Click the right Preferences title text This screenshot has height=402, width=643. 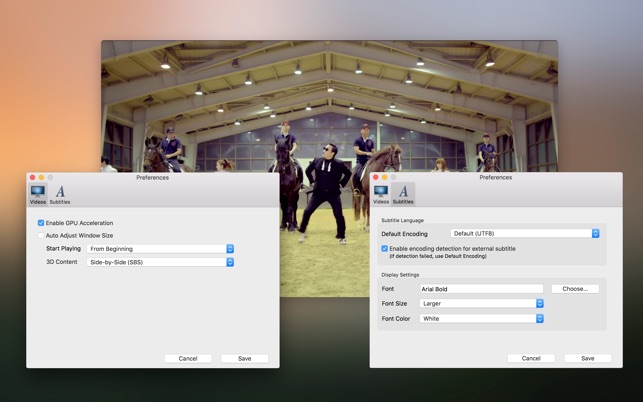pos(495,178)
